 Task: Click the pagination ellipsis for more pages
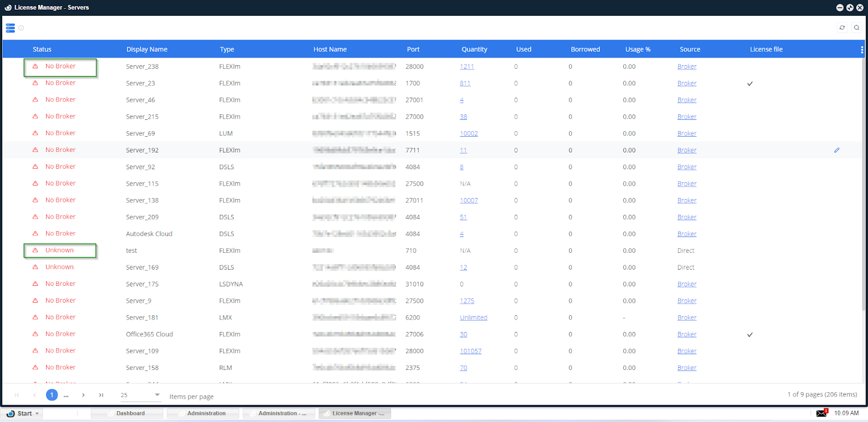pyautogui.click(x=66, y=395)
